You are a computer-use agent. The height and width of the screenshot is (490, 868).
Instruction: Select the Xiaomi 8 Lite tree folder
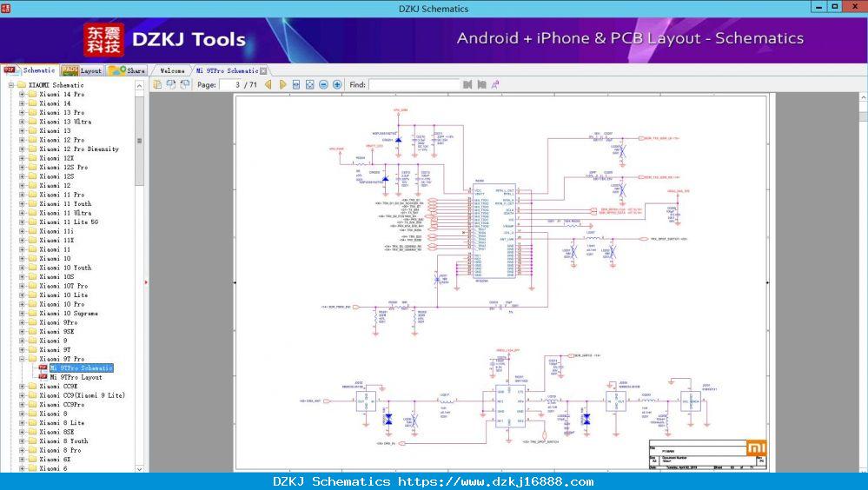point(62,423)
